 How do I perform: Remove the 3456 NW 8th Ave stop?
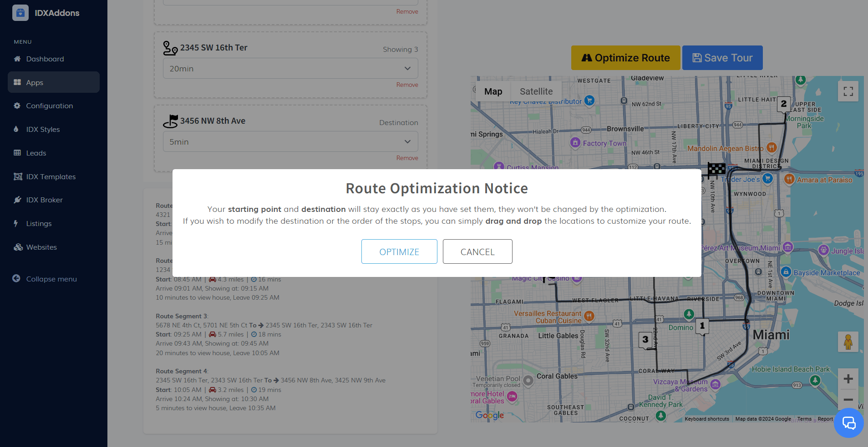(x=407, y=158)
